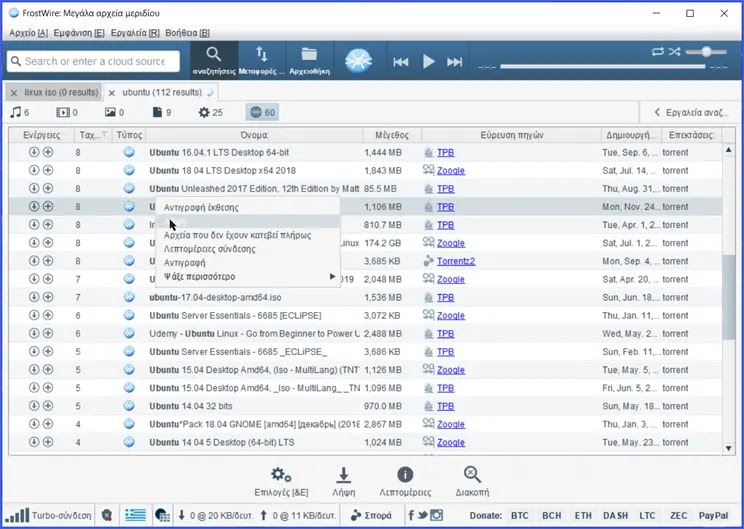Image resolution: width=744 pixels, height=529 pixels.
Task: Adjust the volume slider
Action: coord(707,52)
